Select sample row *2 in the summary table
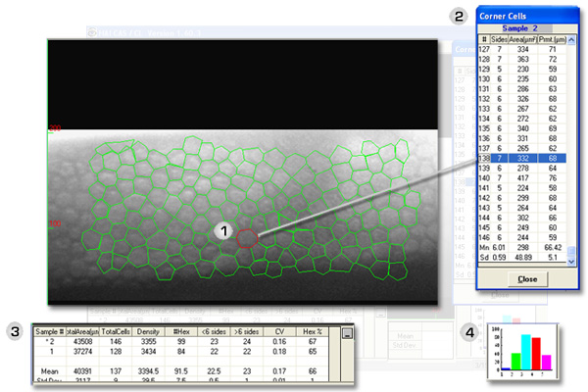This screenshot has width=588, height=392. 181,342
